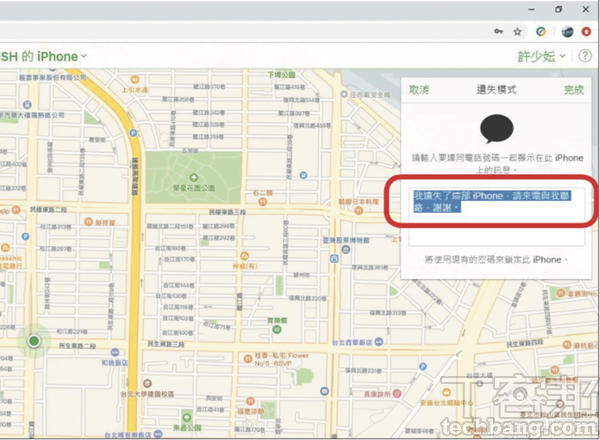Click 完成 to finish lost mode setup
Image resolution: width=600 pixels, height=440 pixels.
[574, 90]
